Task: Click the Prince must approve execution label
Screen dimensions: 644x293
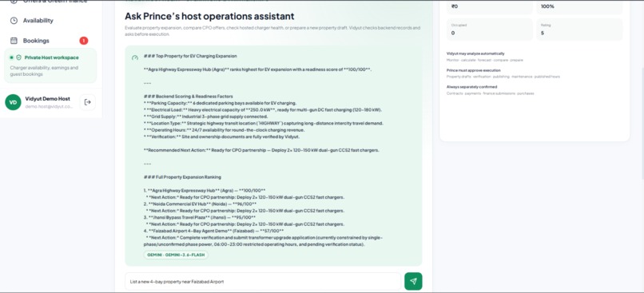Action: tap(474, 70)
